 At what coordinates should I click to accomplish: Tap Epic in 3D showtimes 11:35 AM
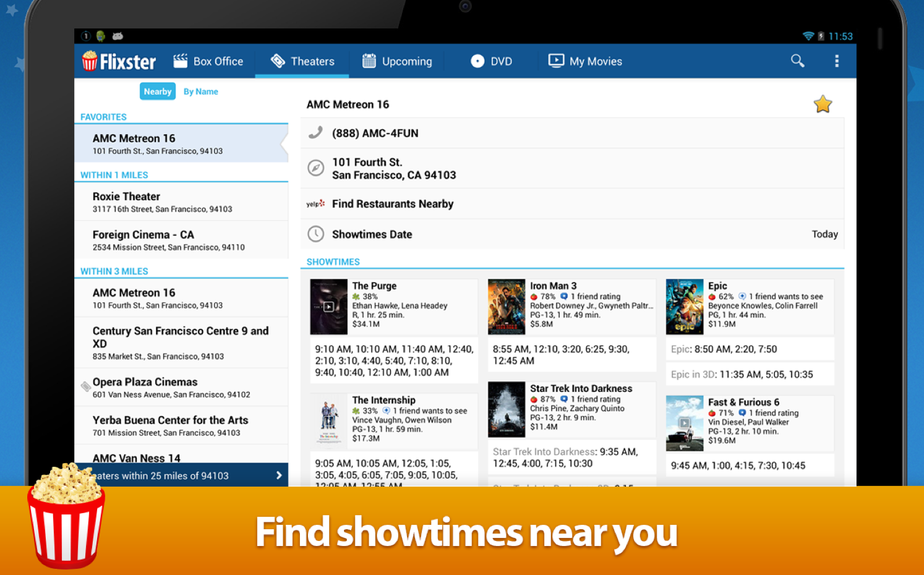pos(750,375)
